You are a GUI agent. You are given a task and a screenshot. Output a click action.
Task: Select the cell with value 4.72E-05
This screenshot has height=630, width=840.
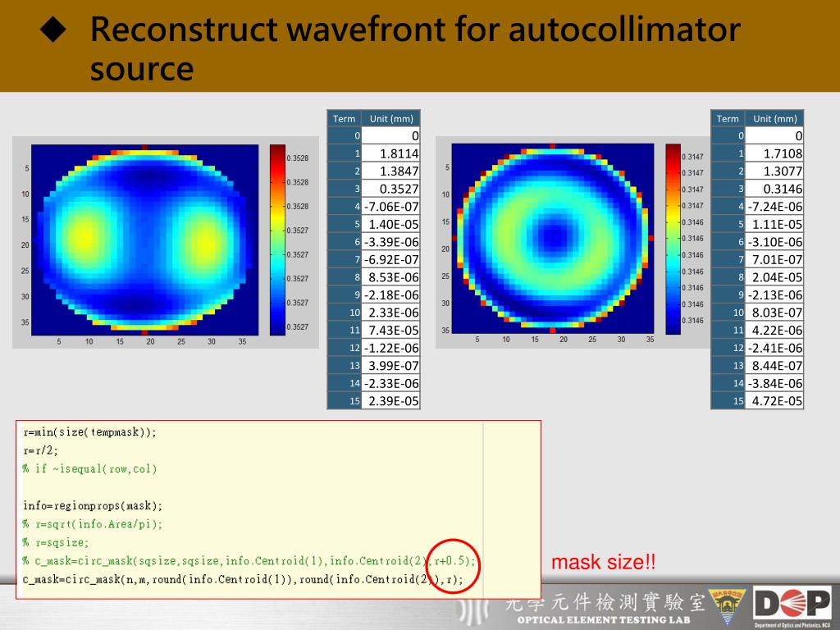tap(774, 400)
